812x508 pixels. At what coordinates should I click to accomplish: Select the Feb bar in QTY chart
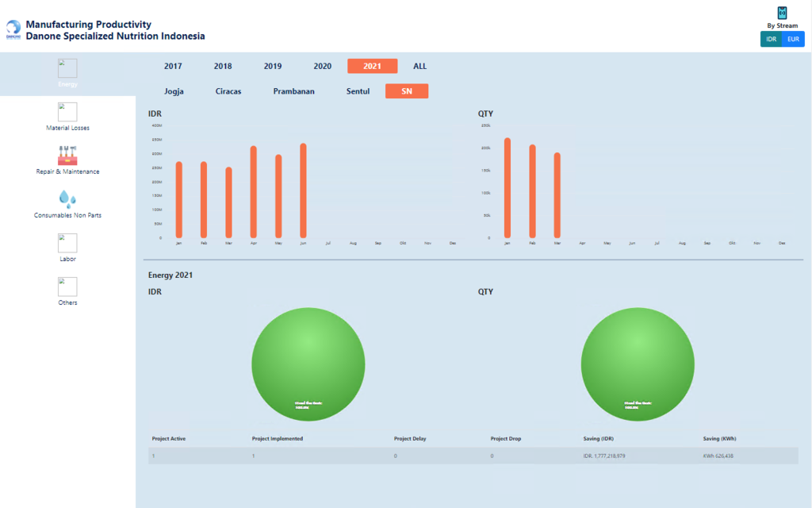coord(532,191)
